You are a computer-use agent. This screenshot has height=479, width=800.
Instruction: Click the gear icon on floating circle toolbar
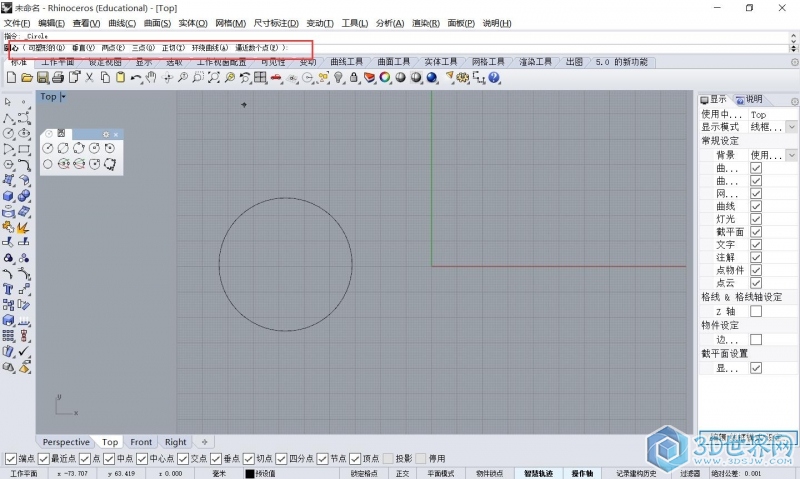coord(106,133)
